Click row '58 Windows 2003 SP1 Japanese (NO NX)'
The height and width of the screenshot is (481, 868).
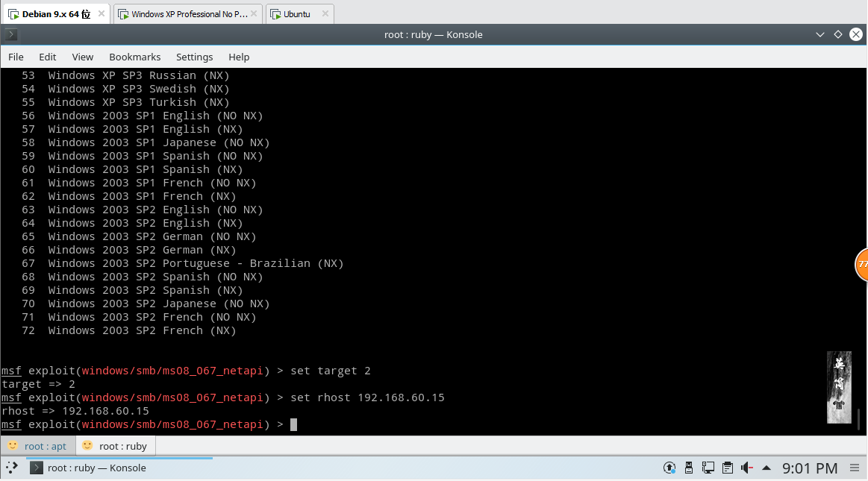coord(146,142)
